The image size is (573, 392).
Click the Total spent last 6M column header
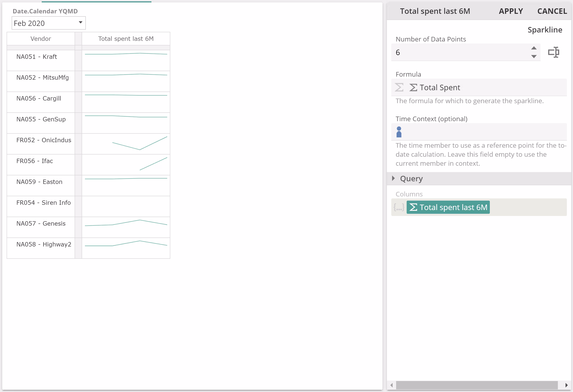pos(126,39)
